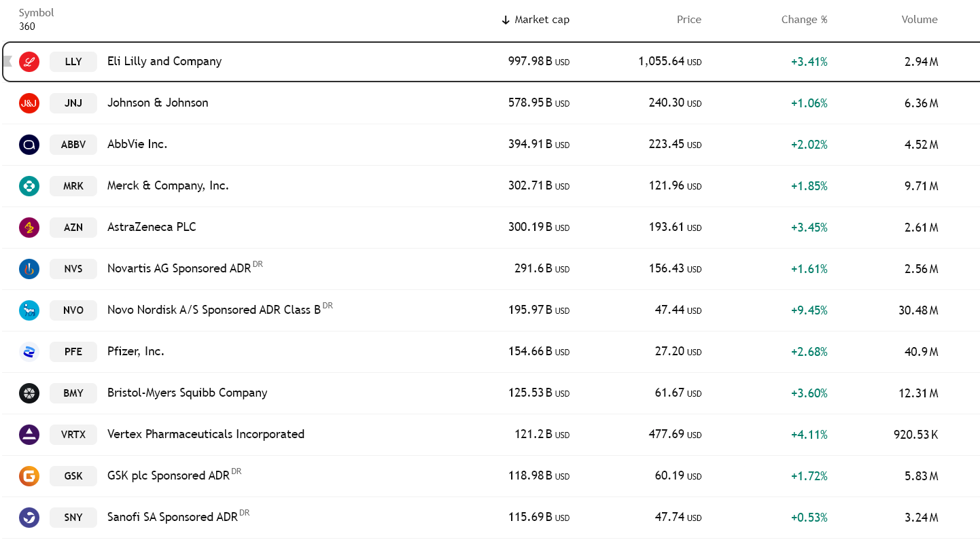Select the Bristol-Myers Squibb black logo
This screenshot has height=540, width=980.
coord(29,393)
